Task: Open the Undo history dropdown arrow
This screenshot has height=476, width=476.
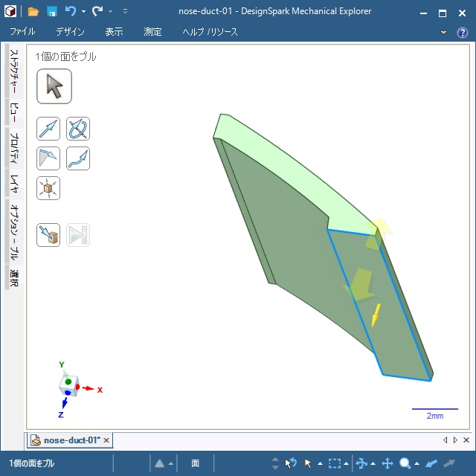Action: coord(83,12)
